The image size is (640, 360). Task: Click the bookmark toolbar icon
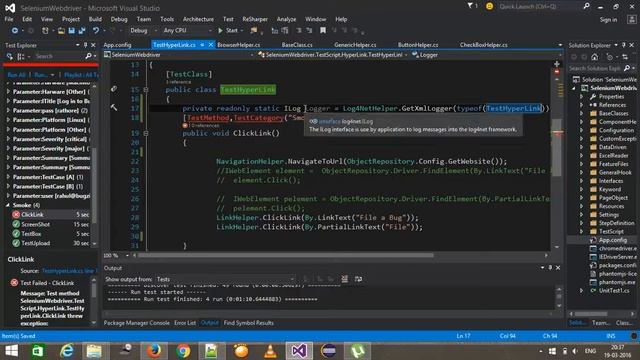point(323,31)
